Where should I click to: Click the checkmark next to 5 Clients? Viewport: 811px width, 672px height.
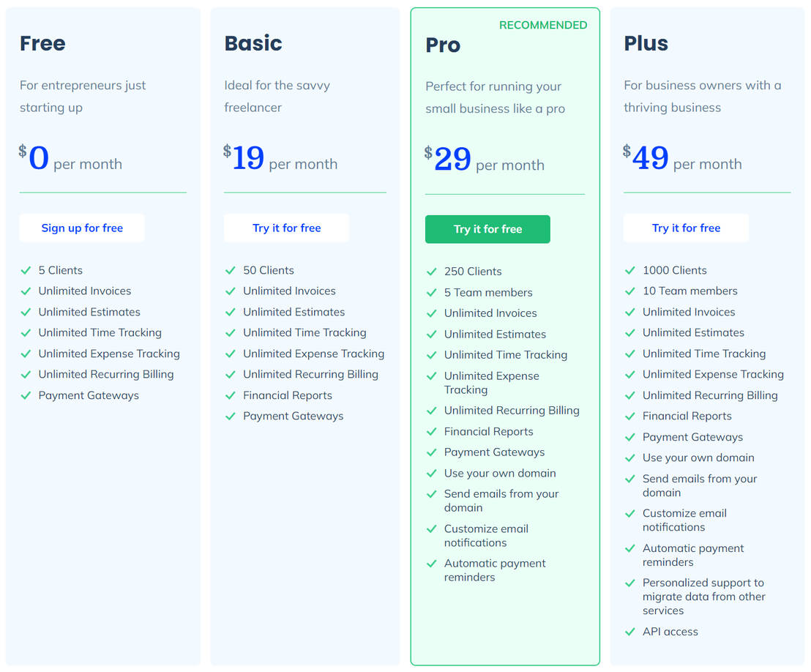coord(26,270)
